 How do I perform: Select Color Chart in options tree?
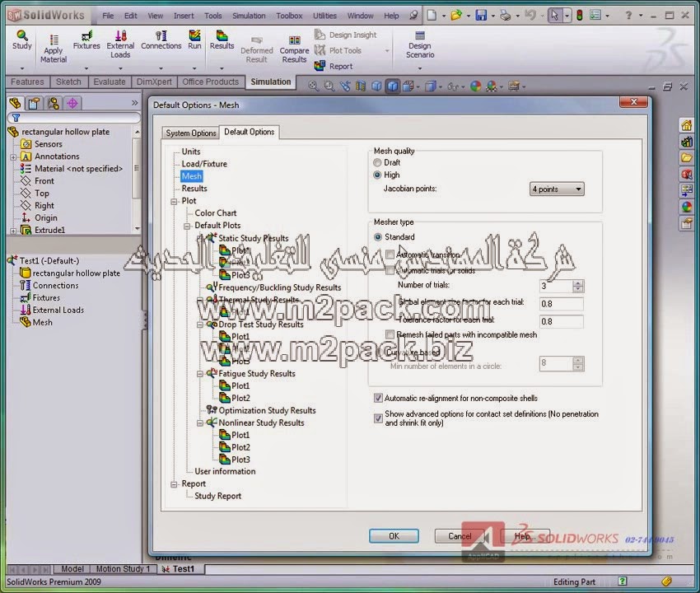(x=215, y=213)
